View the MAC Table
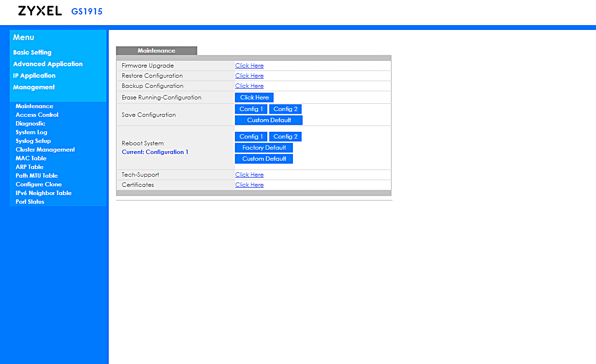 [x=31, y=158]
